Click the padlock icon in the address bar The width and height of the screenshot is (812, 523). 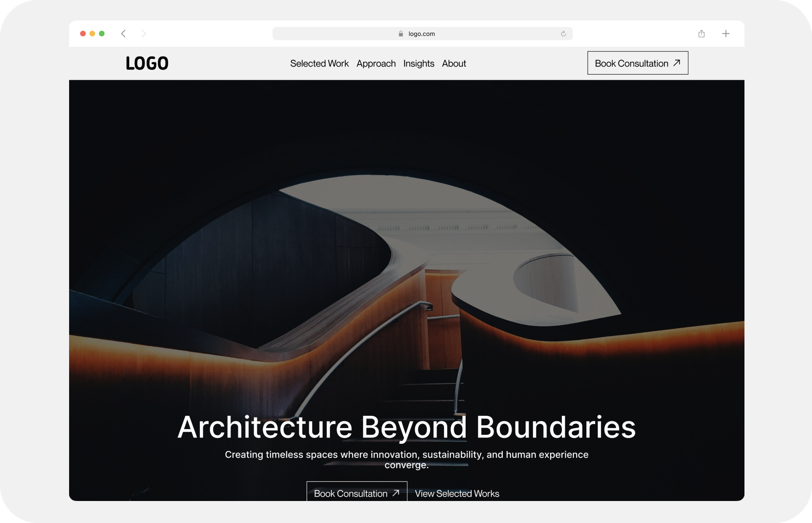[x=401, y=34]
